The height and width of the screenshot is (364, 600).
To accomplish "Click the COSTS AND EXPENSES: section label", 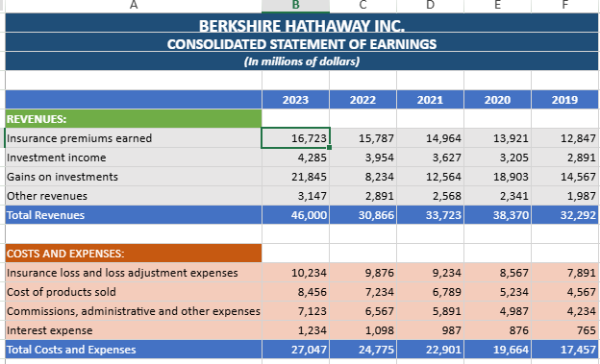I will coord(134,254).
